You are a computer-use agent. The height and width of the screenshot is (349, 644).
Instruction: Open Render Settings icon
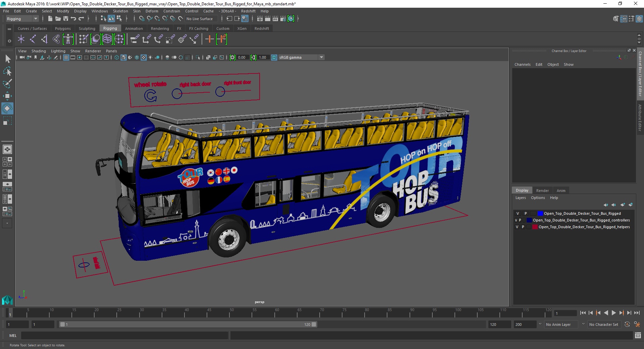(283, 19)
